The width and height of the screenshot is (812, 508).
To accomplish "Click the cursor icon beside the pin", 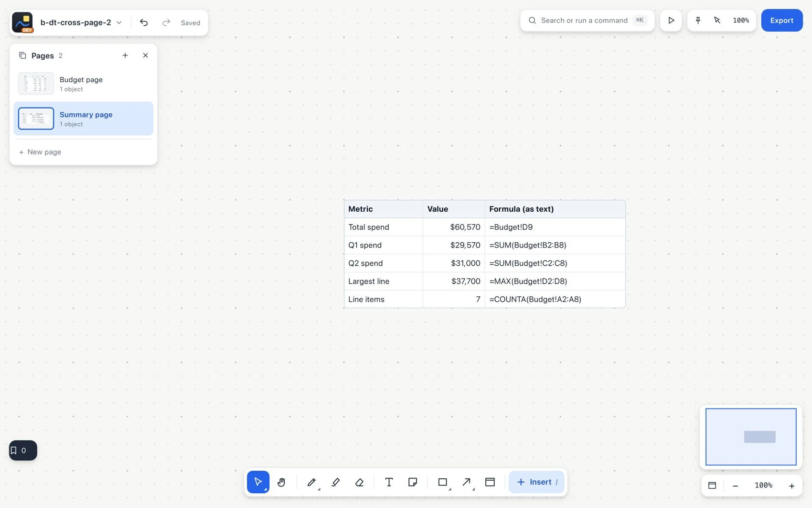I will coord(717,20).
